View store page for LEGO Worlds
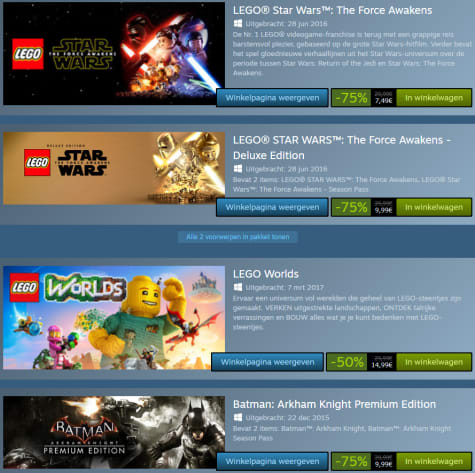475x473 pixels. (267, 362)
